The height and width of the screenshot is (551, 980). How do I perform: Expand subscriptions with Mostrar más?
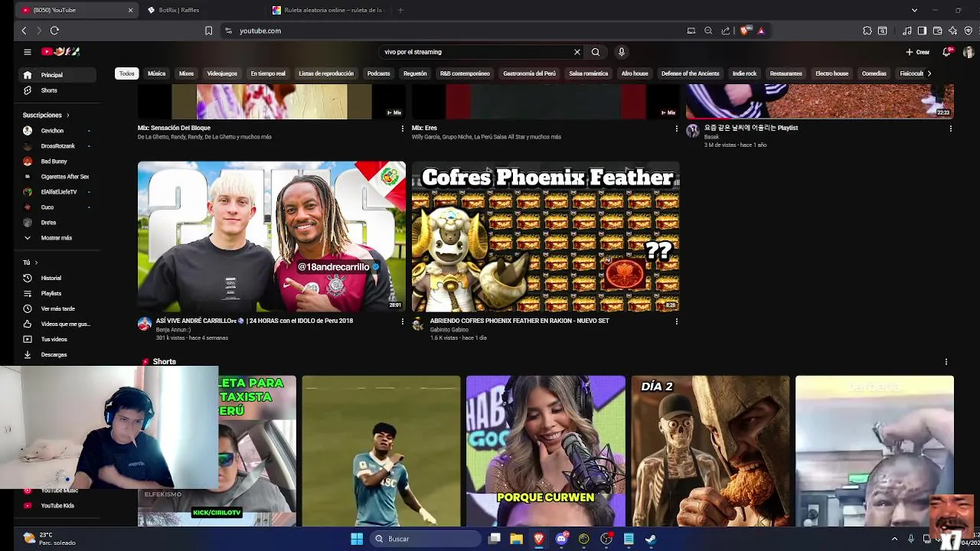tap(57, 238)
